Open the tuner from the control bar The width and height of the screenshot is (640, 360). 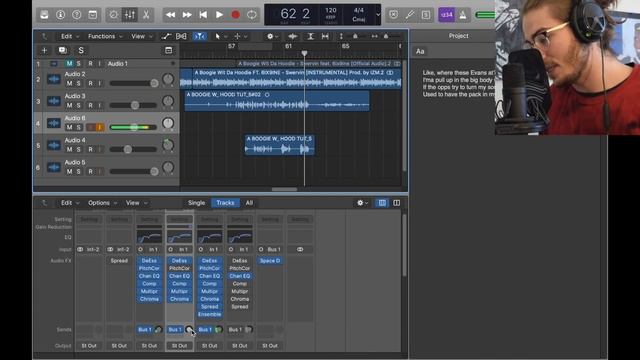coord(410,15)
